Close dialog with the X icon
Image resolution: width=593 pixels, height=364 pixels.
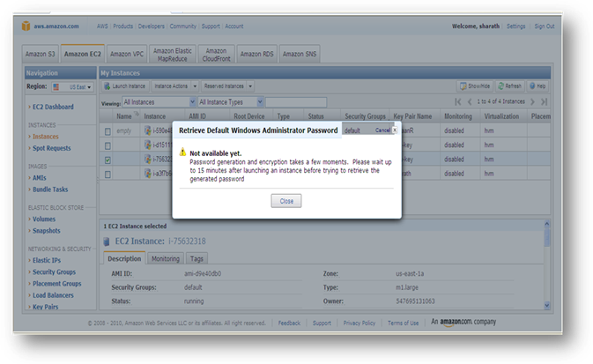[x=395, y=130]
